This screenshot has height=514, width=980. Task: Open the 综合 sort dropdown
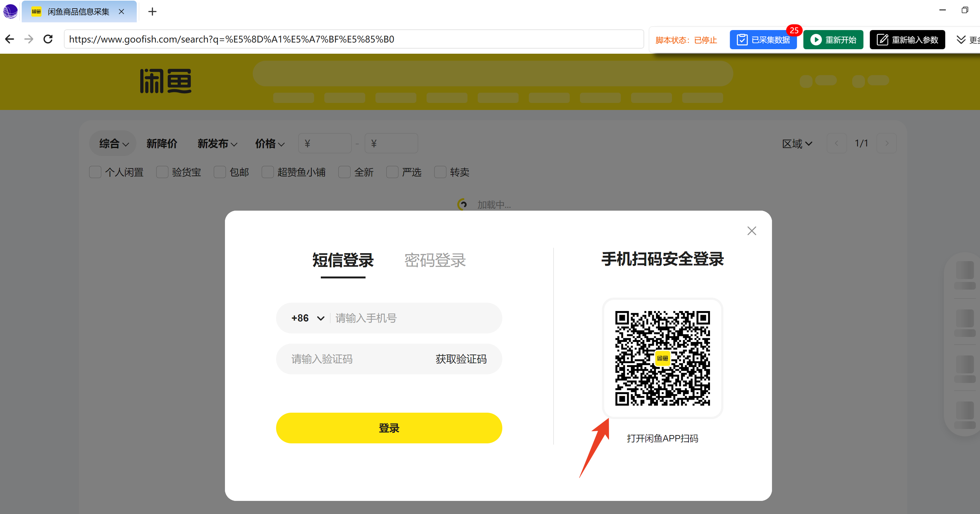click(113, 144)
